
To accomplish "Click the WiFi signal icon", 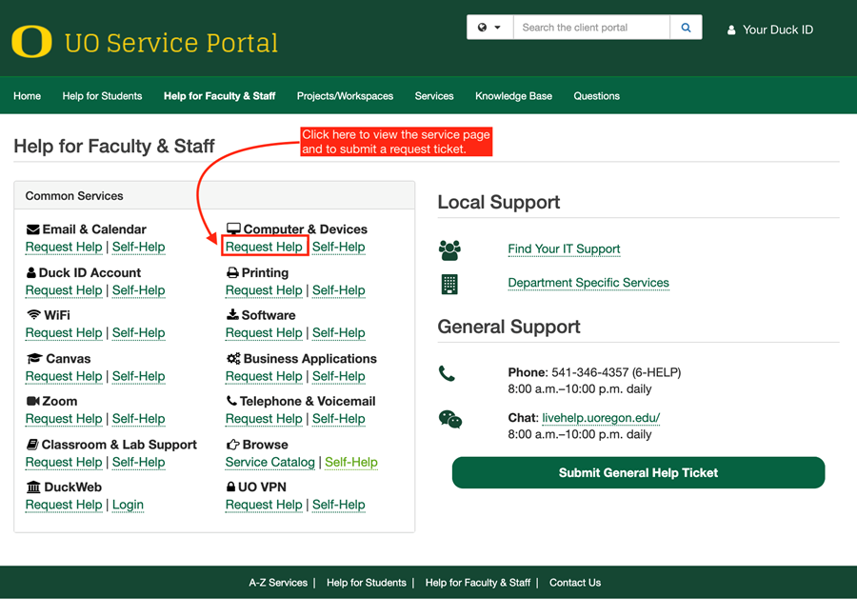I will pyautogui.click(x=34, y=315).
